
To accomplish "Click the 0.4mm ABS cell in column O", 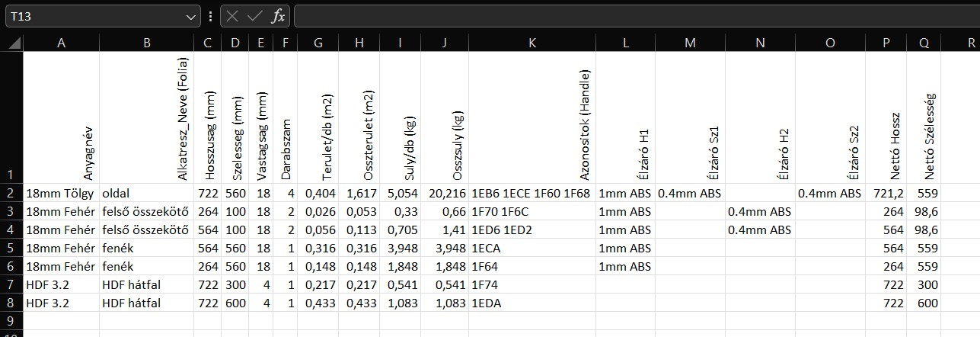I will [x=830, y=192].
